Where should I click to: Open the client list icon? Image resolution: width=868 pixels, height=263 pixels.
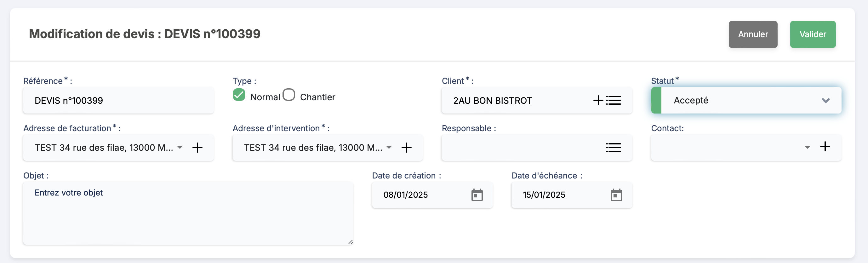613,100
